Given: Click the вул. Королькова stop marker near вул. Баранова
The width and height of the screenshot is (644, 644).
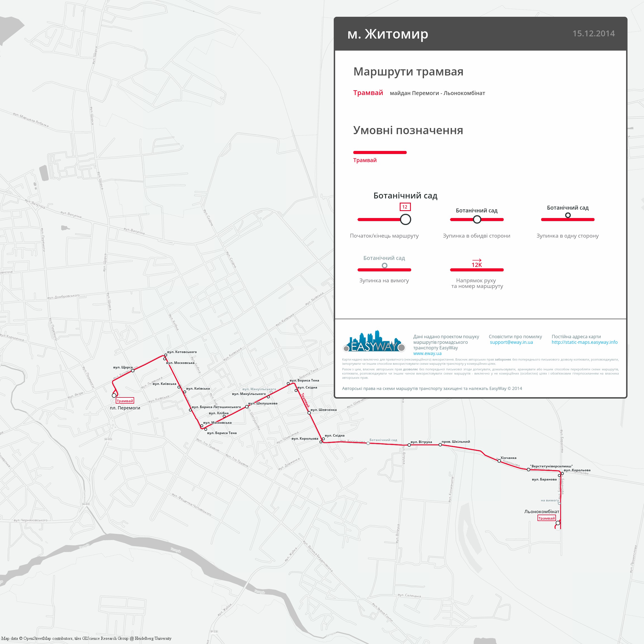Looking at the screenshot, I should [562, 473].
